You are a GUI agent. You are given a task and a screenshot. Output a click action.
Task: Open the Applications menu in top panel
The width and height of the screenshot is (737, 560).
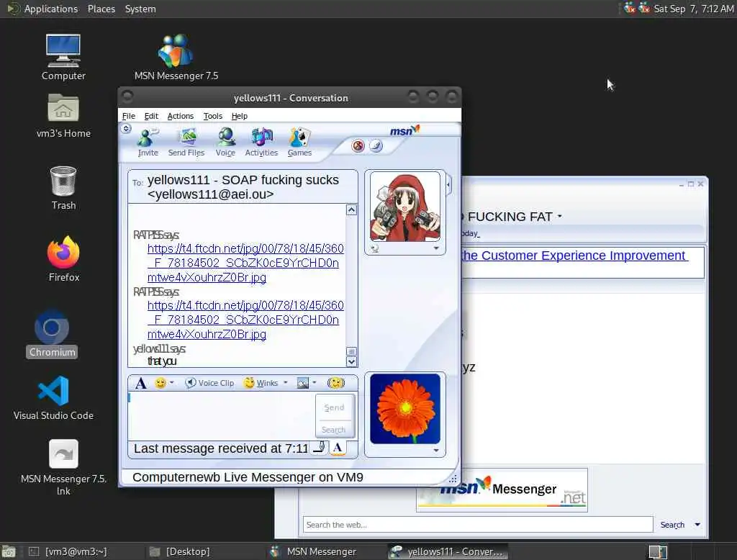[x=51, y=9]
